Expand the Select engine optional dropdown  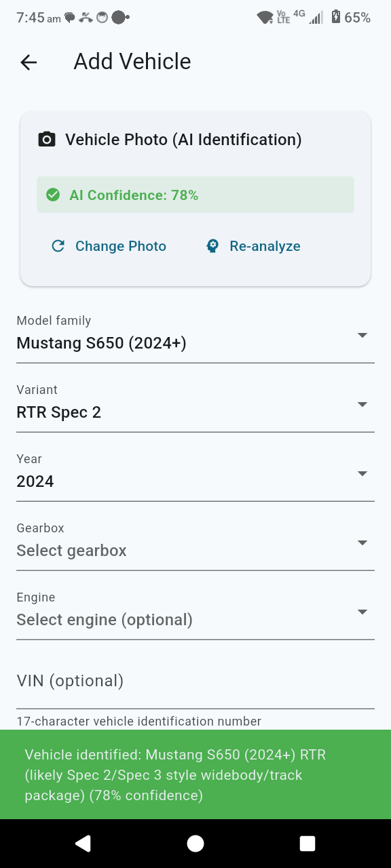tap(362, 612)
